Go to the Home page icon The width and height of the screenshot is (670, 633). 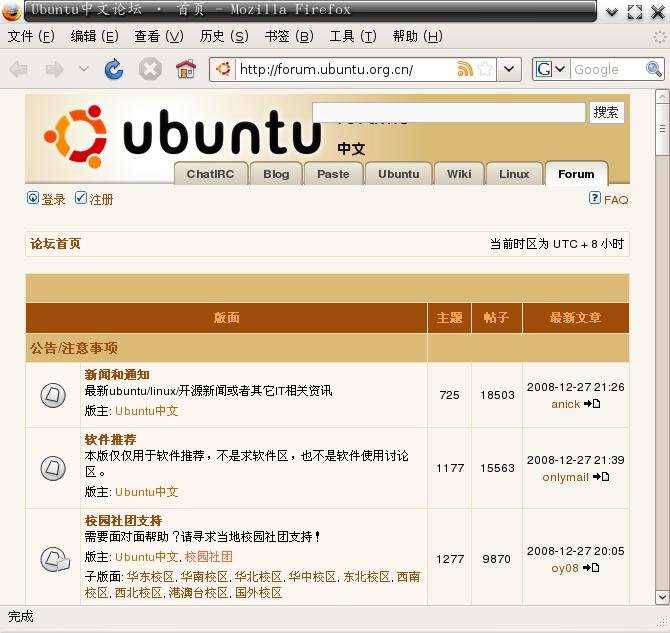click(x=186, y=69)
